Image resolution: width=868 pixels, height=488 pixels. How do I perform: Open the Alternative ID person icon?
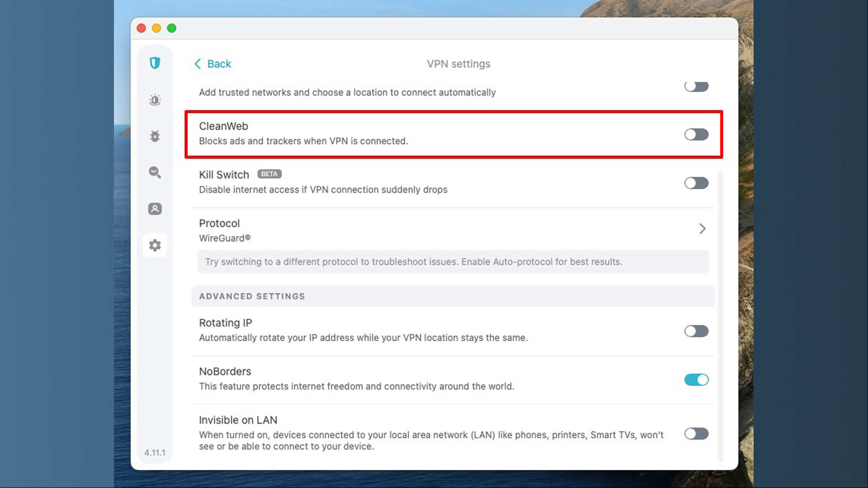click(x=155, y=209)
